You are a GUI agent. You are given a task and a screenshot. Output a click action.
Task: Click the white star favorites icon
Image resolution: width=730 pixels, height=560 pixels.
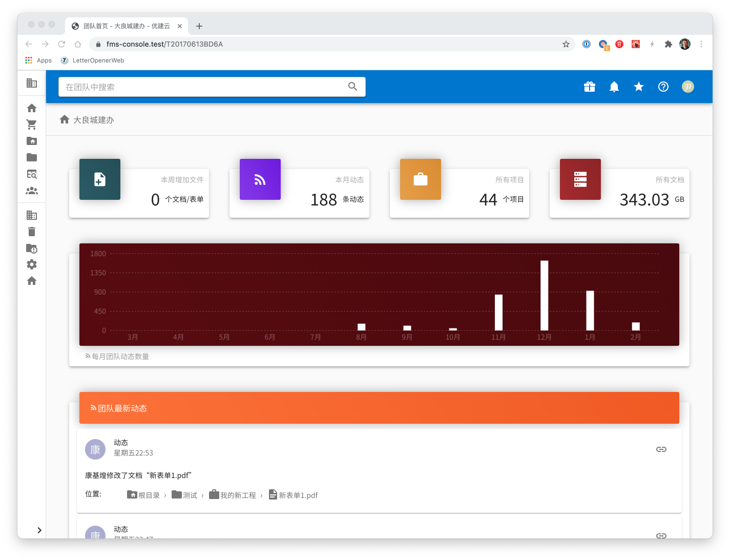pos(639,87)
